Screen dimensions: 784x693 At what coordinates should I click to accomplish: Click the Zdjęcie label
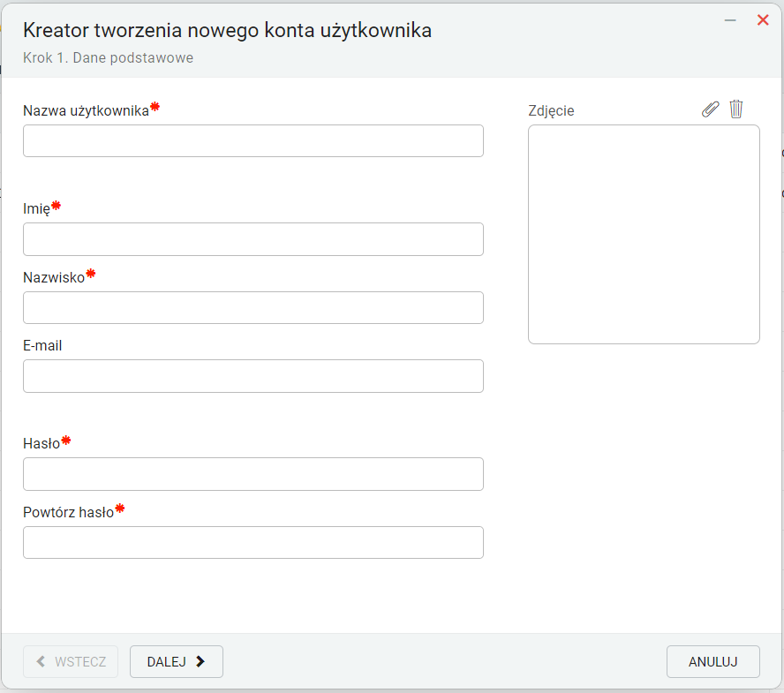point(551,111)
